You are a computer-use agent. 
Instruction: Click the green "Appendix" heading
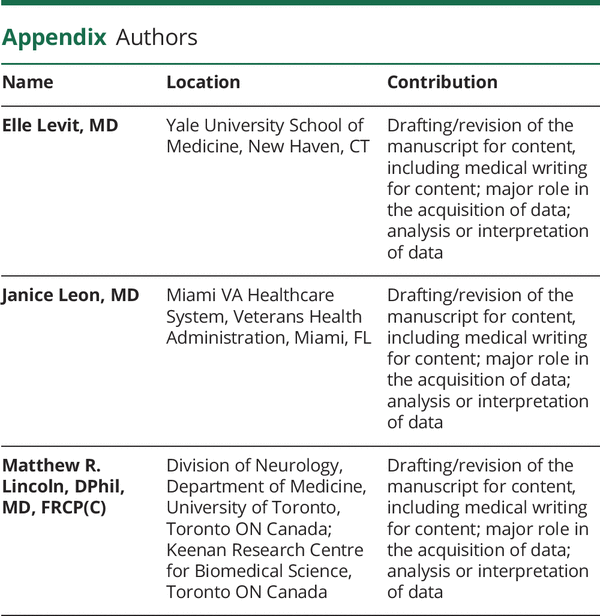(x=53, y=38)
